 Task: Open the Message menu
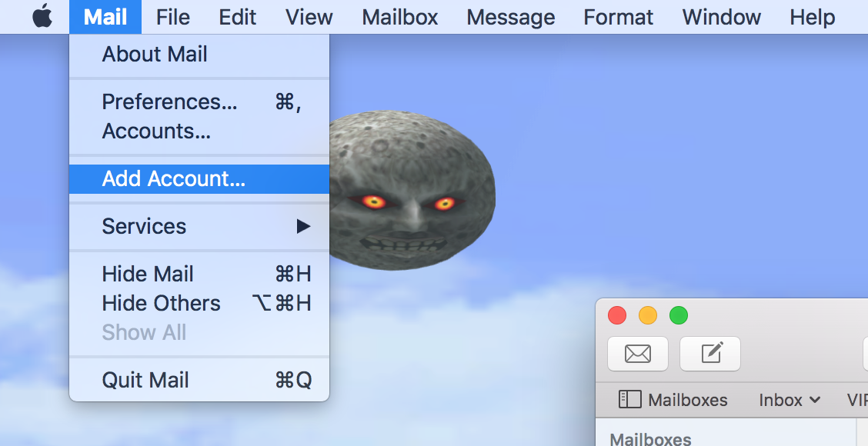point(510,17)
